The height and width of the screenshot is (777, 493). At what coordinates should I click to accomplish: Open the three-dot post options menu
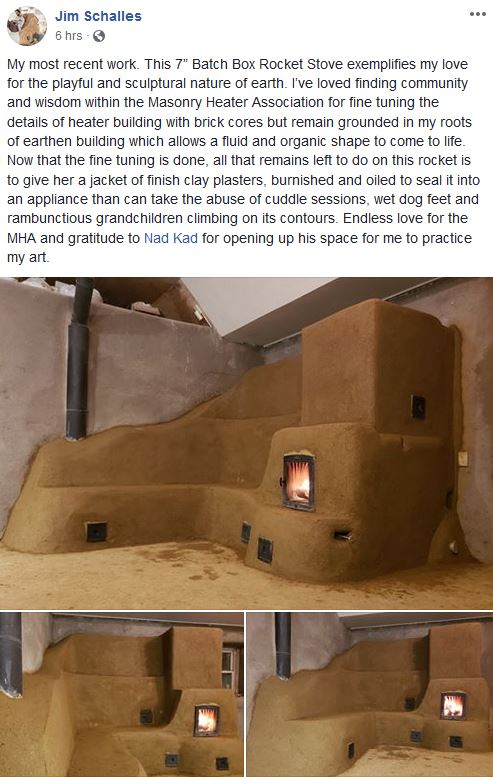coord(478,14)
